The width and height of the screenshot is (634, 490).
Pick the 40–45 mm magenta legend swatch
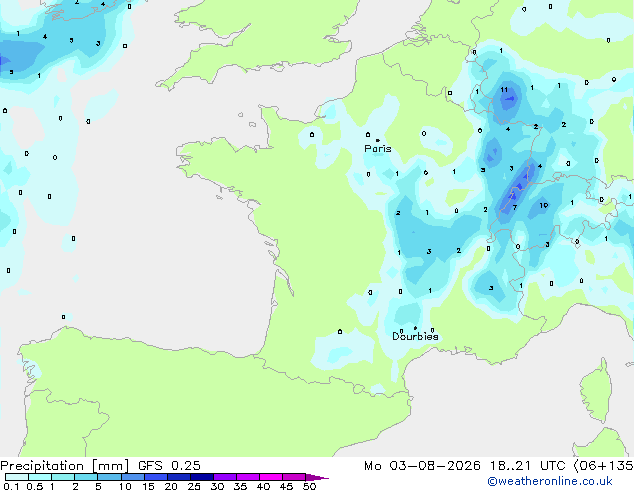(x=271, y=477)
